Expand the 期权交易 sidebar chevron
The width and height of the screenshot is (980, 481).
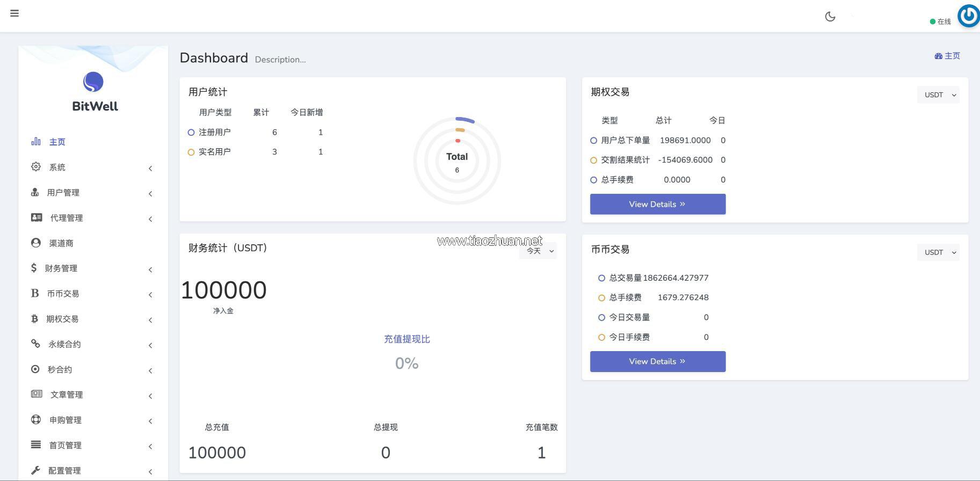click(150, 320)
